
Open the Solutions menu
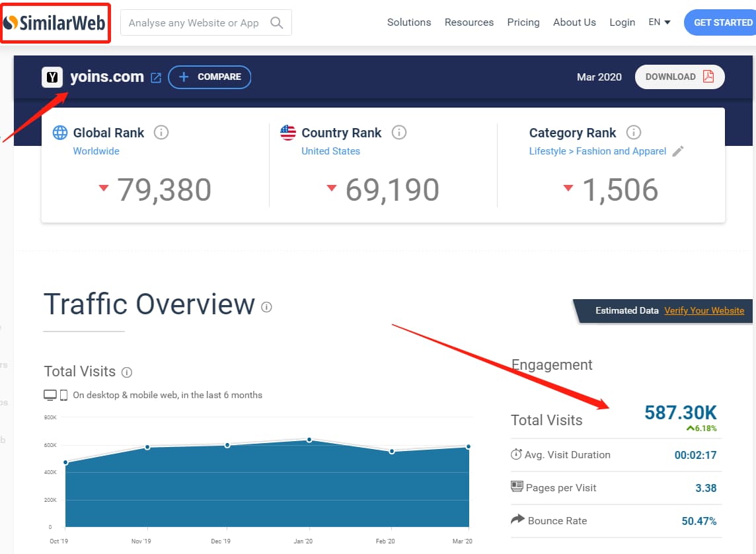coord(408,22)
